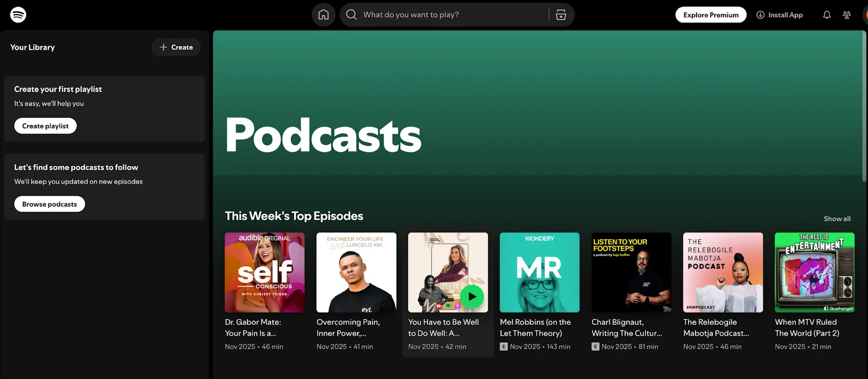Click Let's find some podcasts to follow
The height and width of the screenshot is (379, 868).
76,167
